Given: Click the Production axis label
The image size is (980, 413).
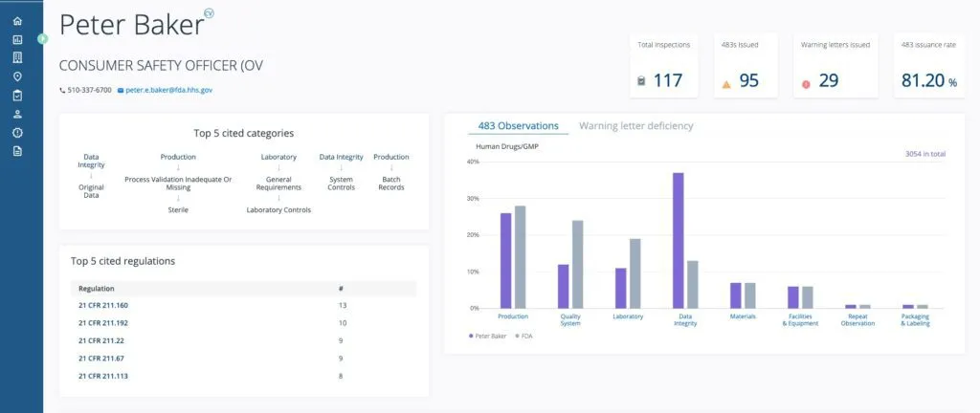Looking at the screenshot, I should [513, 317].
